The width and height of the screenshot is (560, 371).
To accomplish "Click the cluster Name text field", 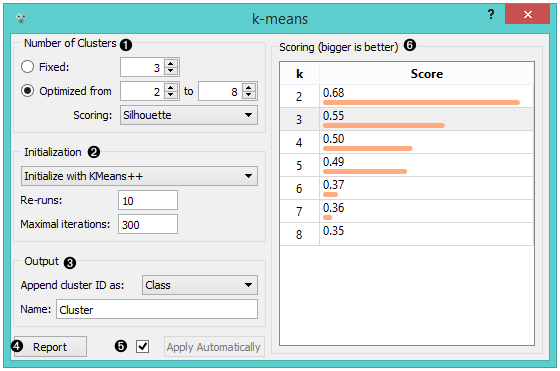I will 157,309.
